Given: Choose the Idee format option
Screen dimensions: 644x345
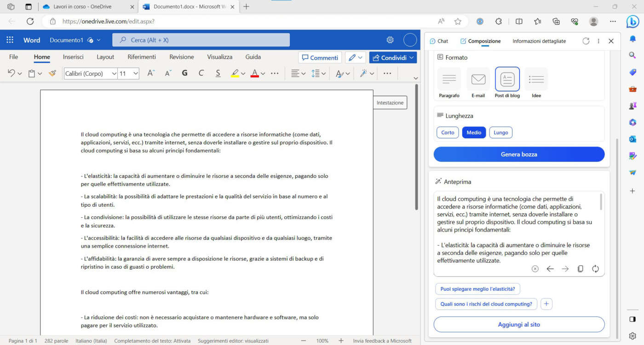Looking at the screenshot, I should [536, 83].
